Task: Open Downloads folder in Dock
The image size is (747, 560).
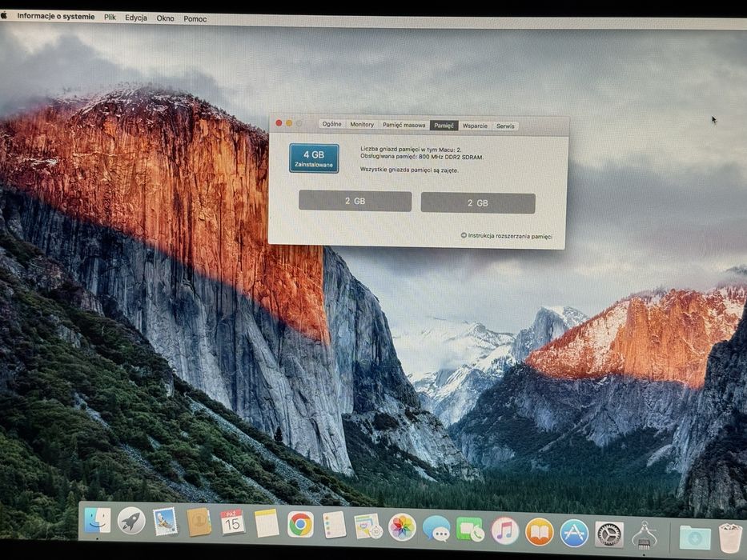Action: [695, 538]
